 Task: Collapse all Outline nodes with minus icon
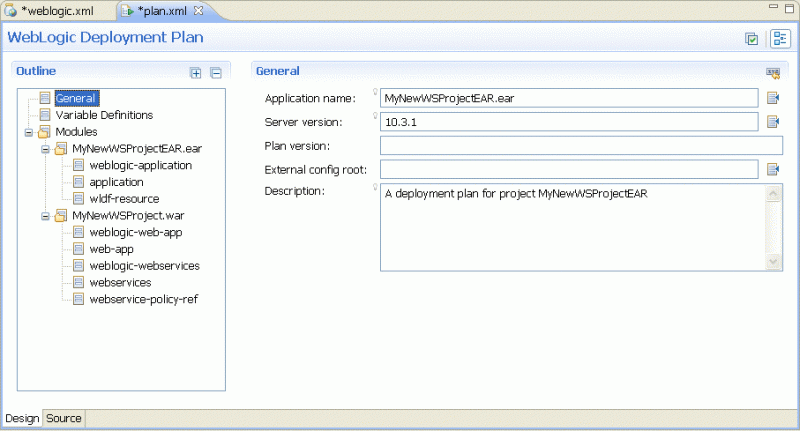(216, 73)
